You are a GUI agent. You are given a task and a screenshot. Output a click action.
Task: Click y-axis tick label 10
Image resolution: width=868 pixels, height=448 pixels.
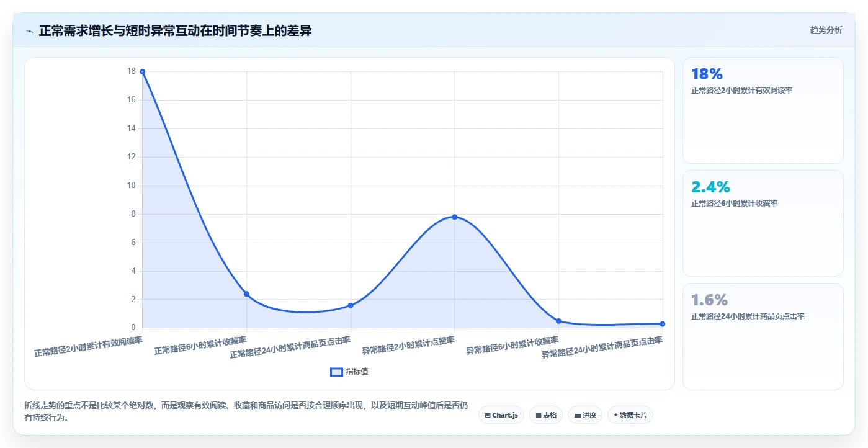pos(131,186)
